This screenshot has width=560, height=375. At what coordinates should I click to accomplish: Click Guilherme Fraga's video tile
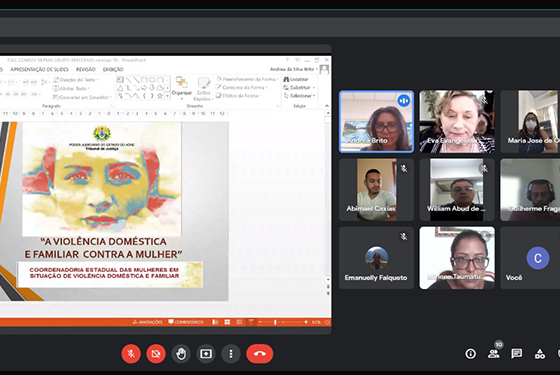tap(530, 190)
